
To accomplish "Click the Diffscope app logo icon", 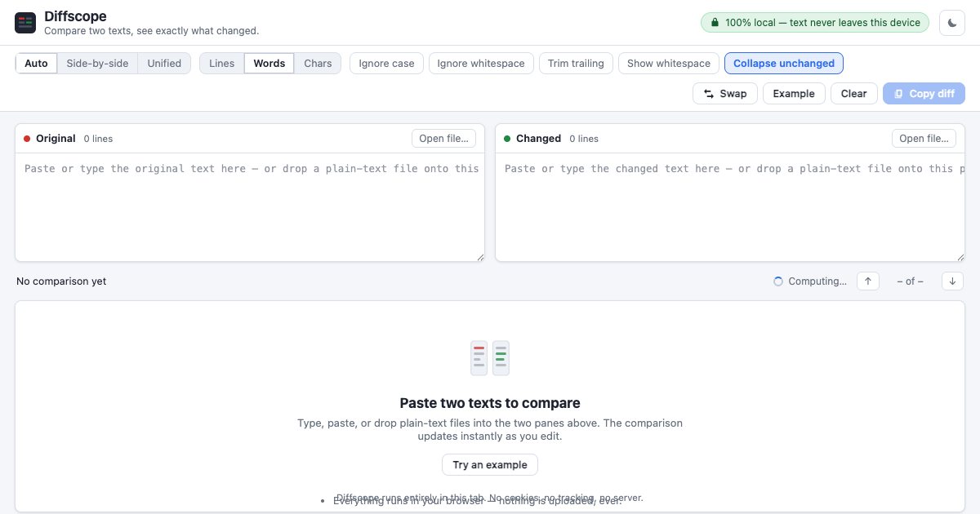I will (x=25, y=23).
